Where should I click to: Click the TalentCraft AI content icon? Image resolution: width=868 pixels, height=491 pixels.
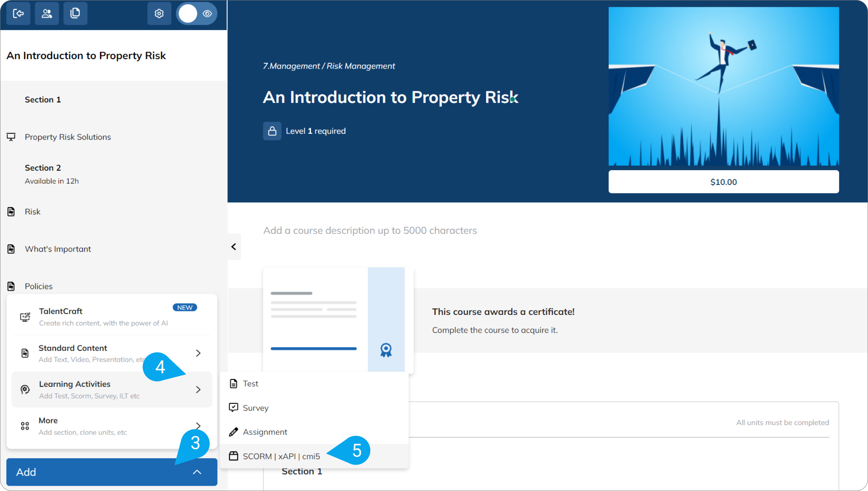coord(25,317)
